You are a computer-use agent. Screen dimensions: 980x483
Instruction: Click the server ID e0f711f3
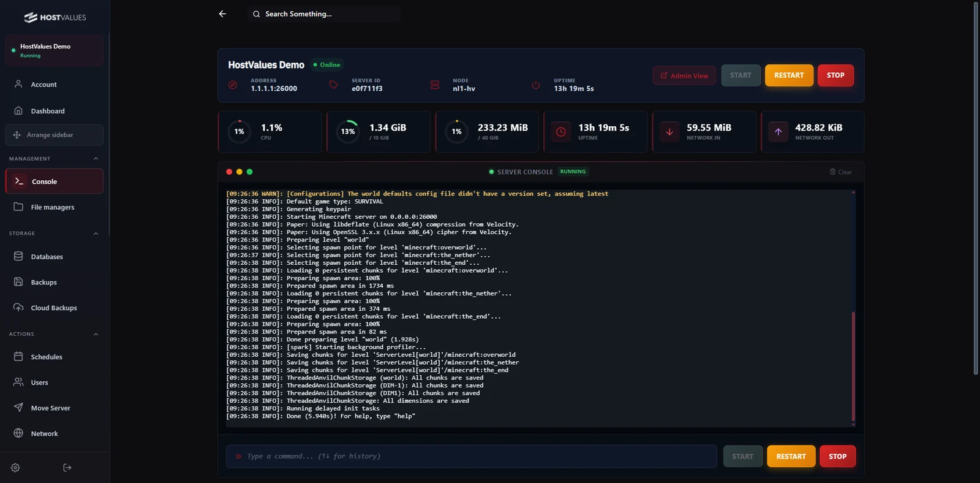tap(367, 89)
